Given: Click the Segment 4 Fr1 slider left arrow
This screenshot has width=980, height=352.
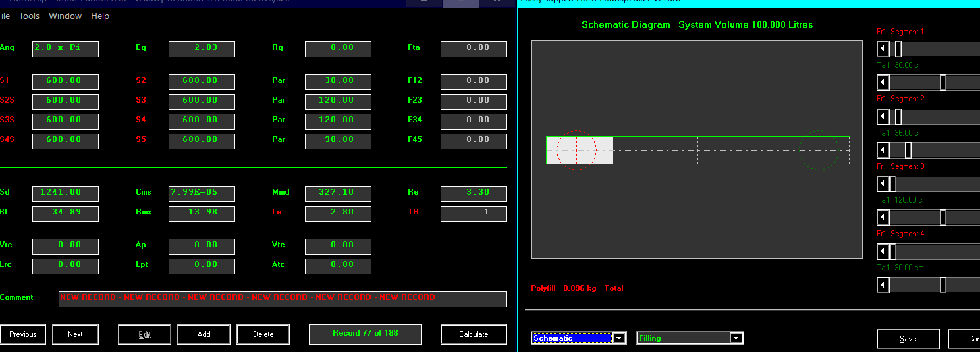Looking at the screenshot, I should pyautogui.click(x=883, y=251).
